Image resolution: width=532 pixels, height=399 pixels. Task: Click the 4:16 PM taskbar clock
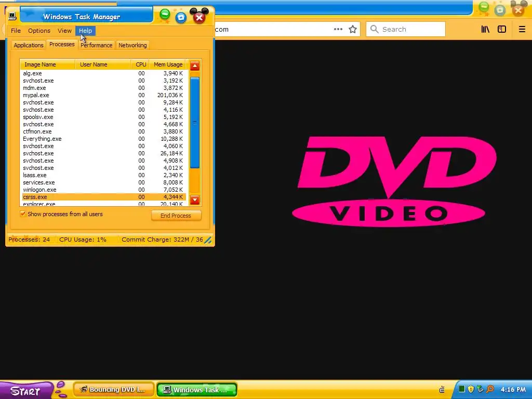point(513,390)
